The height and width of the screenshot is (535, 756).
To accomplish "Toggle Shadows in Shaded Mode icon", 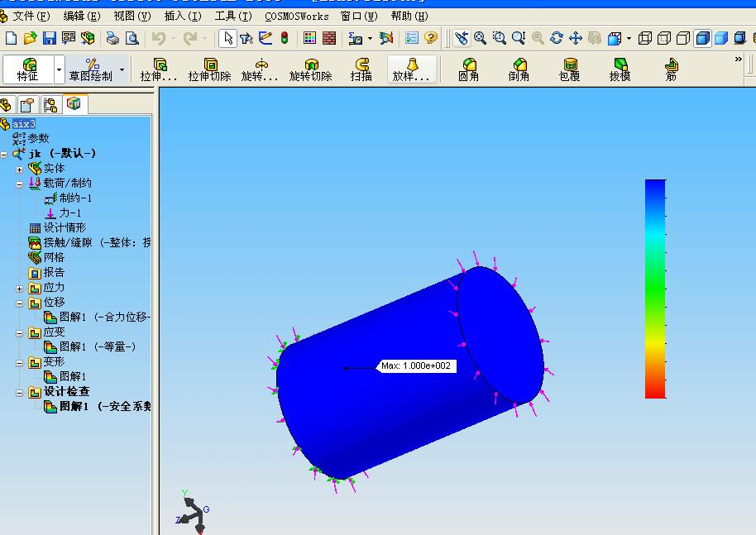I will click(x=740, y=37).
